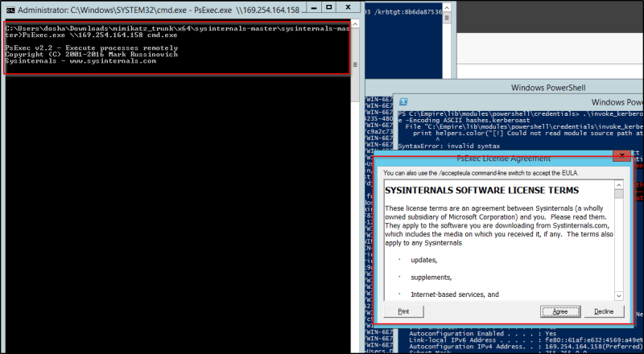Click the 'SYSINTERNALS SOFTWARE LICENSE TERMS' heading
Viewport: 644px width, 354px height.
(481, 190)
